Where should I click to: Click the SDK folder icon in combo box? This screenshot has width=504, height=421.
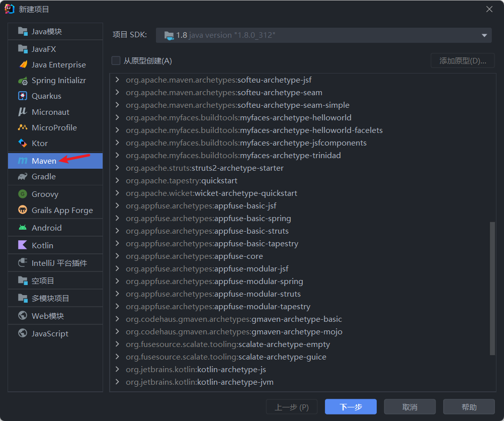[x=169, y=35]
